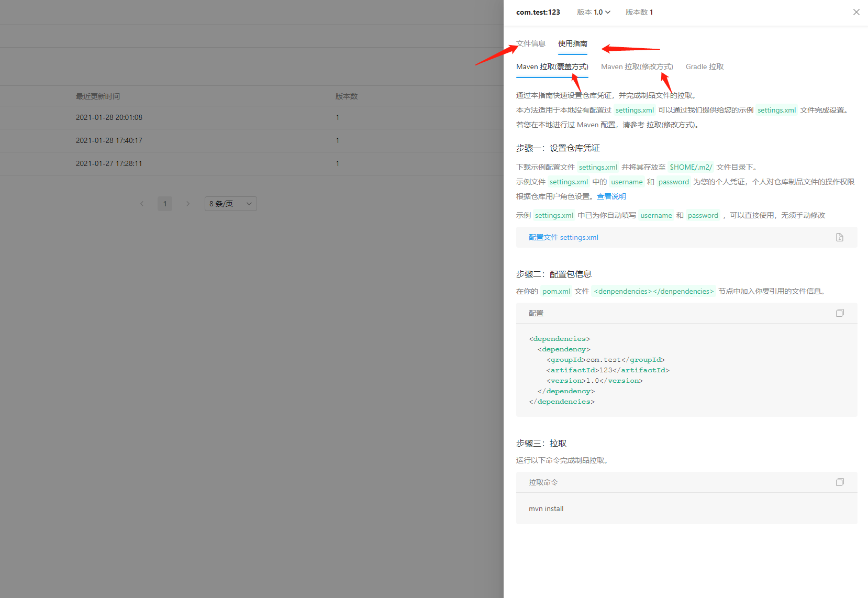The width and height of the screenshot is (868, 598).
Task: Open the 8条/页 page size selector
Action: tap(230, 204)
